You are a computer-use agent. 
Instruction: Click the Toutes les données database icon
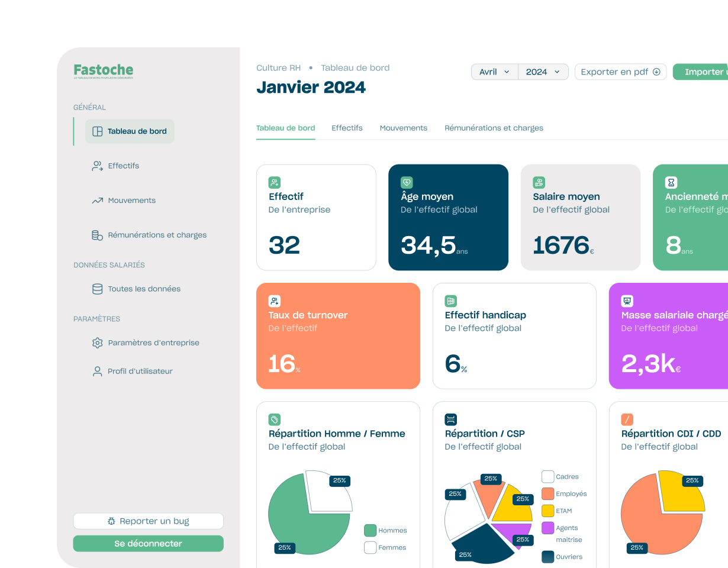(97, 289)
